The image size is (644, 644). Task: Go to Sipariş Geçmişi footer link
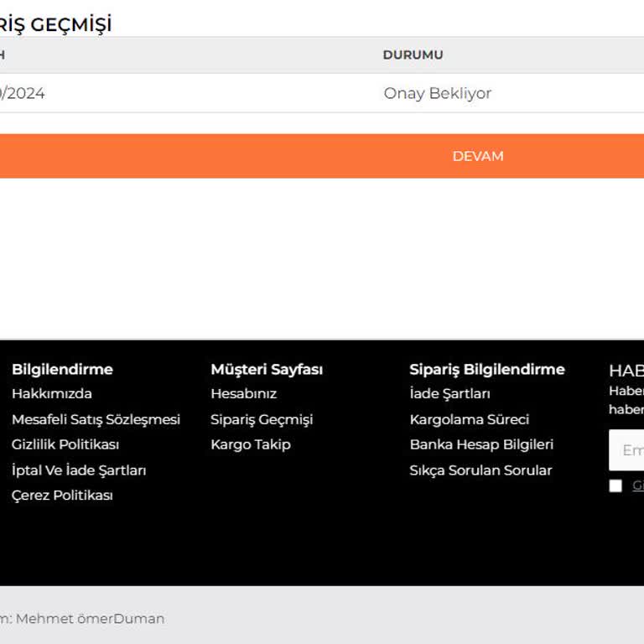262,419
